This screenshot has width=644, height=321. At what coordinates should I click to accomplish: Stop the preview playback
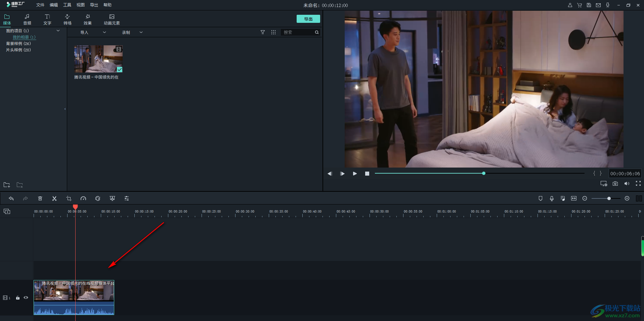tap(367, 174)
